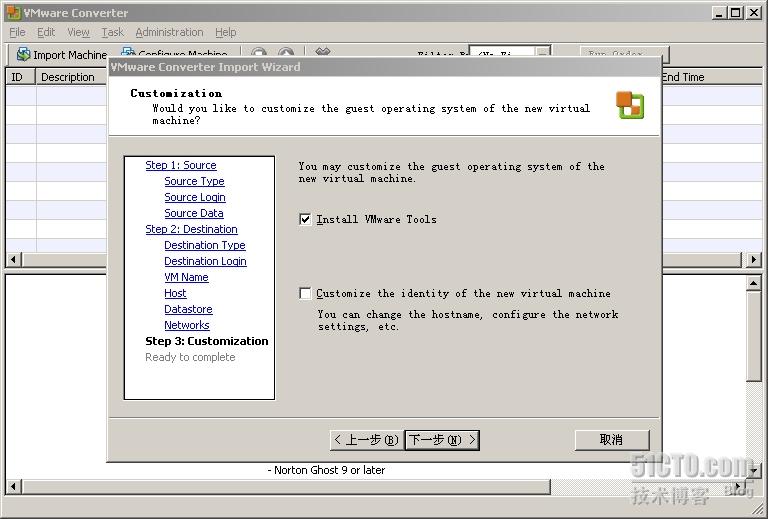
Task: Jump to the Source Login step
Action: [195, 197]
